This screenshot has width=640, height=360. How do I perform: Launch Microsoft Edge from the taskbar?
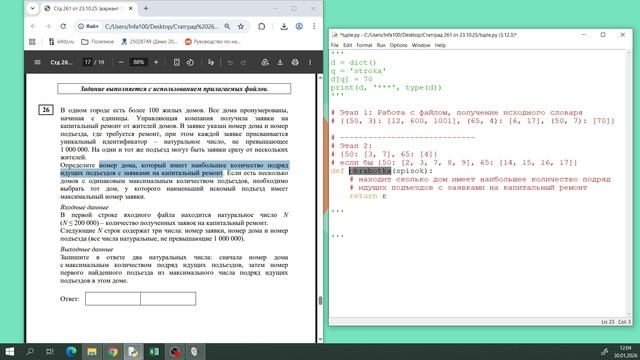[71, 351]
